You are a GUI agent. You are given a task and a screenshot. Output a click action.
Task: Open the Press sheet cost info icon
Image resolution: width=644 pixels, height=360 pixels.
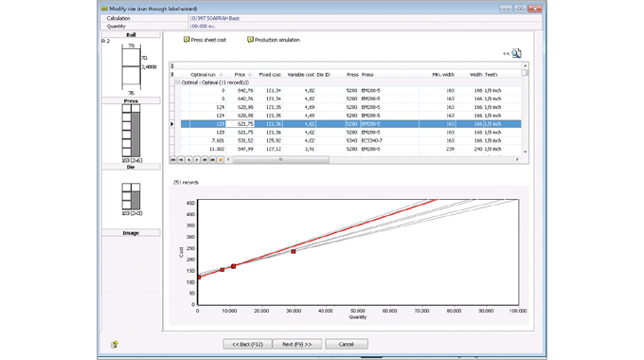point(187,40)
